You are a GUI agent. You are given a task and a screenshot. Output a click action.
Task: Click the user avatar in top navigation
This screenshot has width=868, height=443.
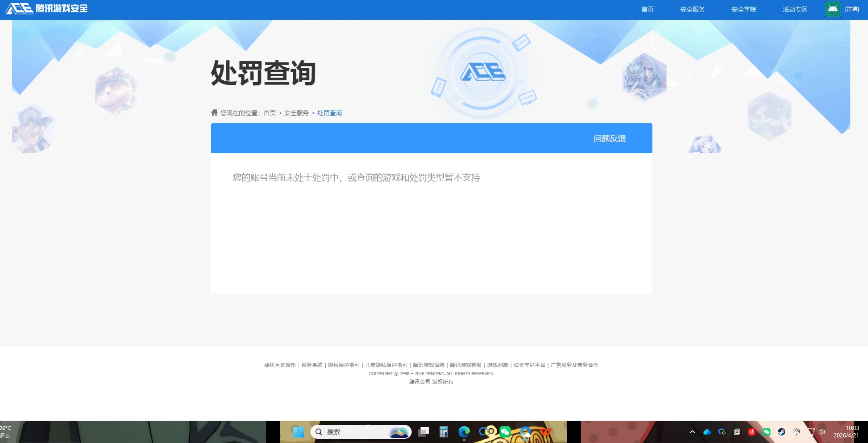pyautogui.click(x=833, y=8)
